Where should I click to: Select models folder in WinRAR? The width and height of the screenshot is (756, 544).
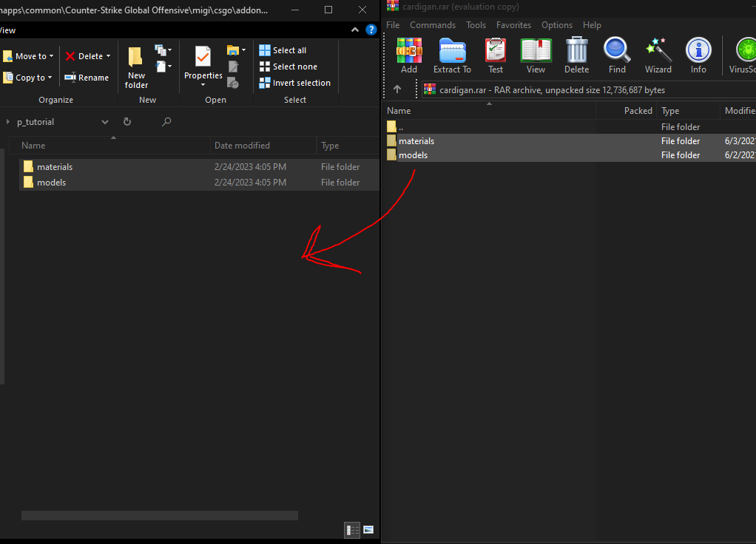click(x=570, y=154)
